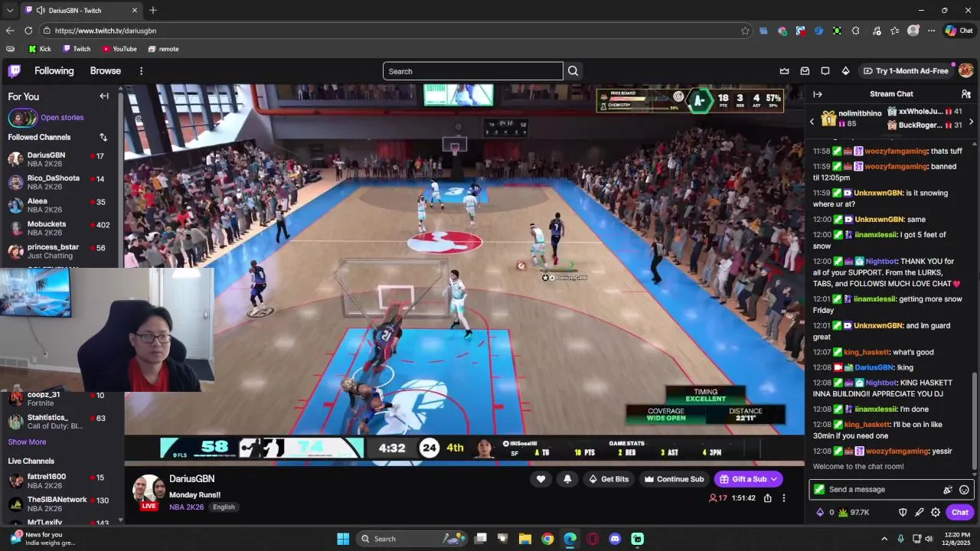980x551 pixels.
Task: Open the user avatar account menu
Action: 965,70
